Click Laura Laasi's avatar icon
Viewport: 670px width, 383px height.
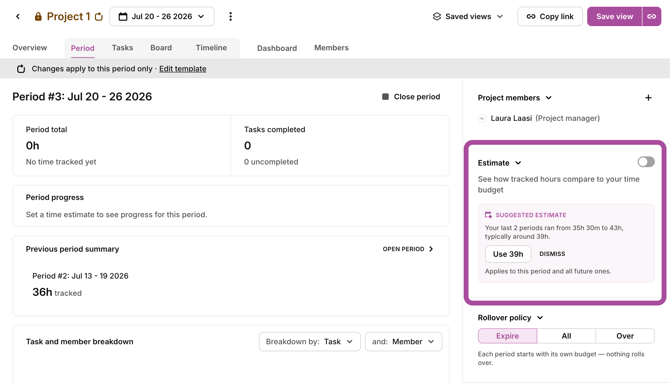click(482, 118)
